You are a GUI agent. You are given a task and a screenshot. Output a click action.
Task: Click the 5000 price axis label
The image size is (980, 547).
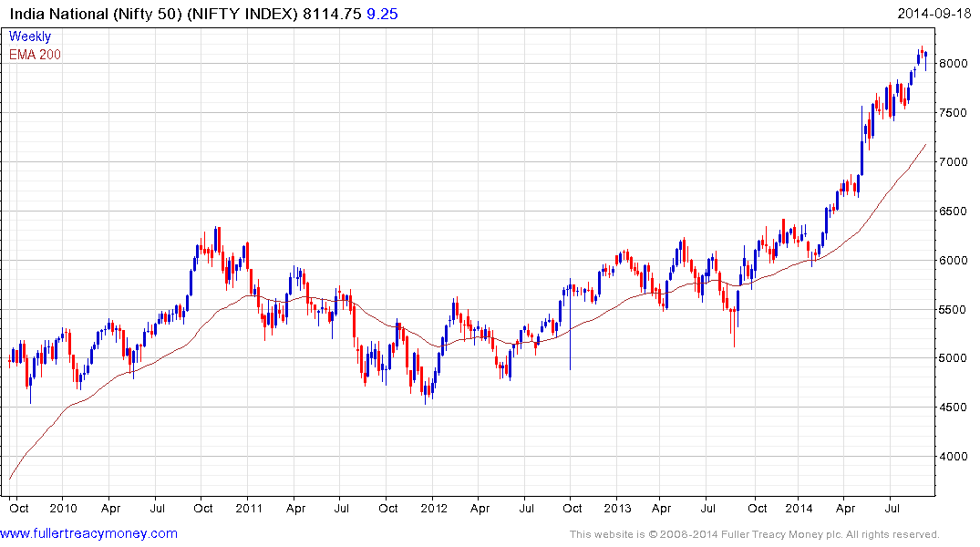click(x=954, y=358)
